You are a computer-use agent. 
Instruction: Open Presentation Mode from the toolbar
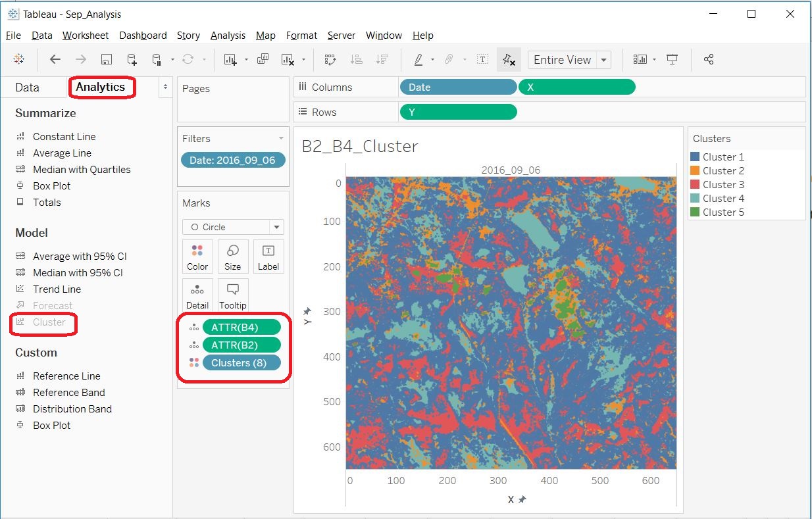pyautogui.click(x=672, y=60)
